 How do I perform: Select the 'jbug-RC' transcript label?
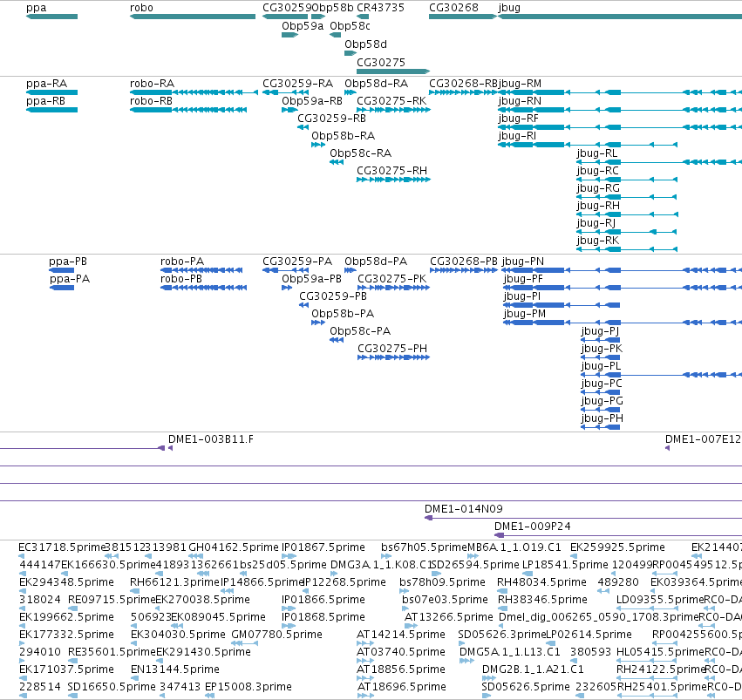click(x=597, y=171)
